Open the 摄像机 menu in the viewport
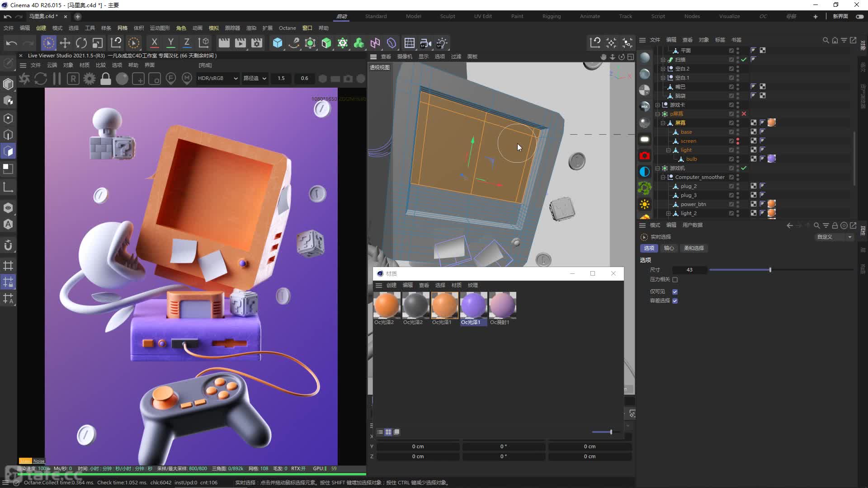This screenshot has height=488, width=868. [405, 56]
